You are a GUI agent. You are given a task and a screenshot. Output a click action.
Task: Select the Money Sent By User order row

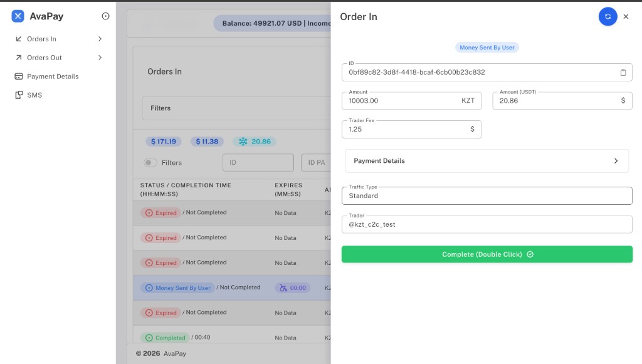pos(232,288)
